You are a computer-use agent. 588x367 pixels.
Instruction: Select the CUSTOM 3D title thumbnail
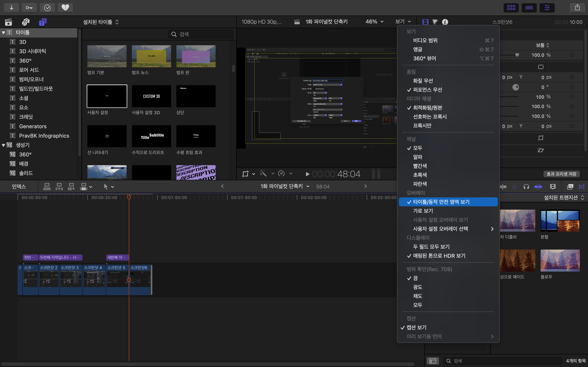point(151,96)
